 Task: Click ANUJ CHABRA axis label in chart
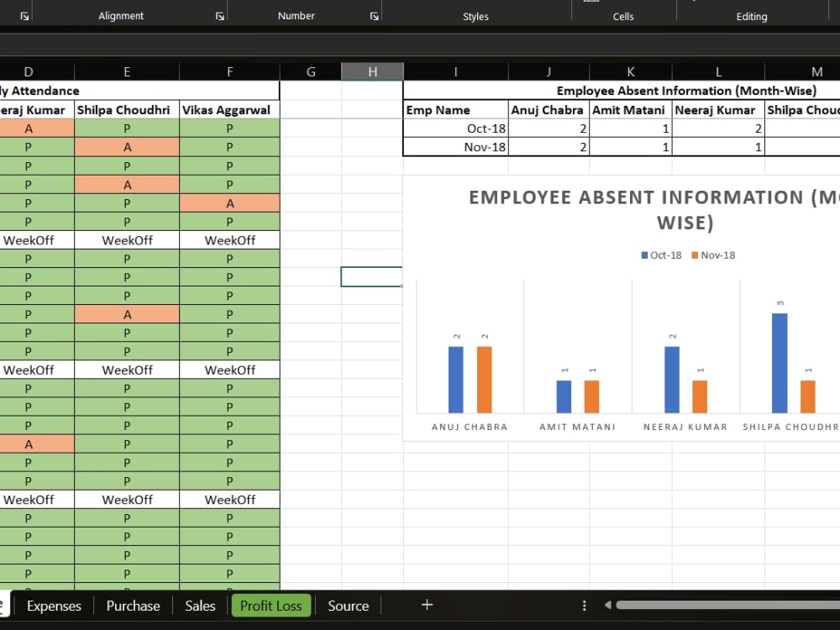(470, 427)
